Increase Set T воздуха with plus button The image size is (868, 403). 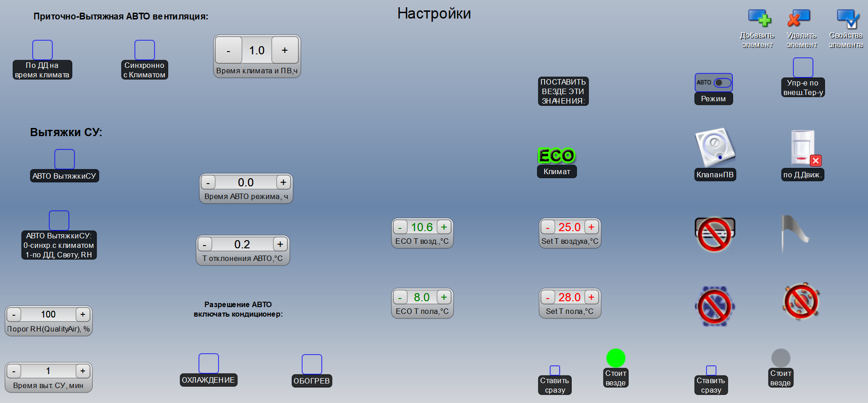click(591, 227)
